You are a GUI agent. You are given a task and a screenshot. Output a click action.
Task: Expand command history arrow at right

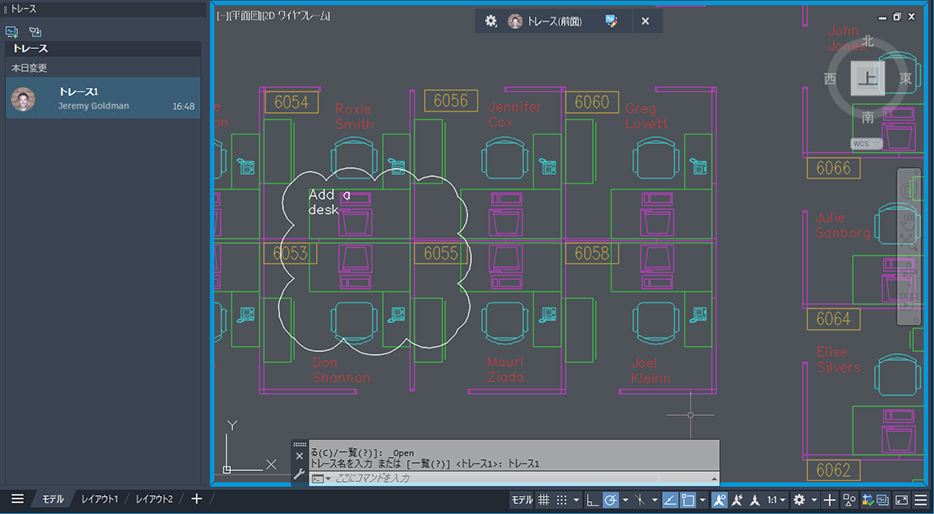click(x=714, y=478)
